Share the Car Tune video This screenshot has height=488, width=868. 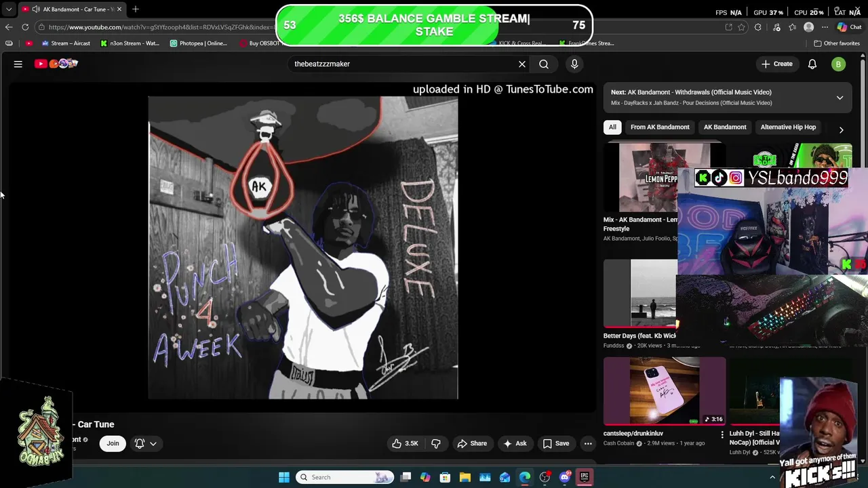click(471, 443)
